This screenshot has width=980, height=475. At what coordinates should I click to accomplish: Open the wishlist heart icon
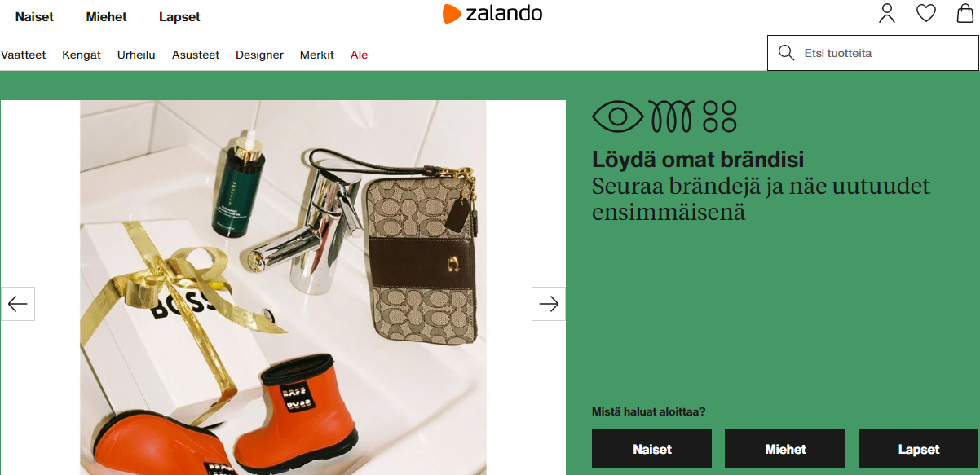coord(926,13)
